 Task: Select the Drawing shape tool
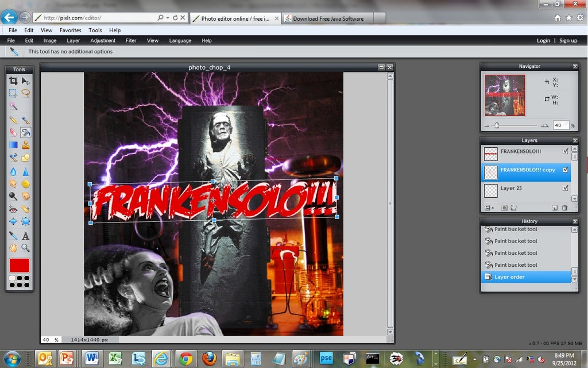[25, 158]
